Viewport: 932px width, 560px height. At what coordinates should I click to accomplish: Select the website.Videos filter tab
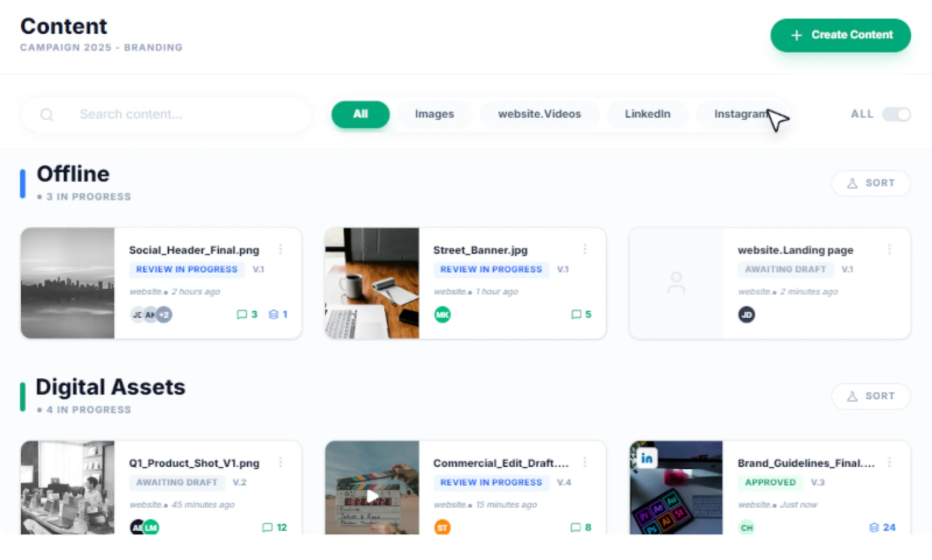[x=539, y=114]
